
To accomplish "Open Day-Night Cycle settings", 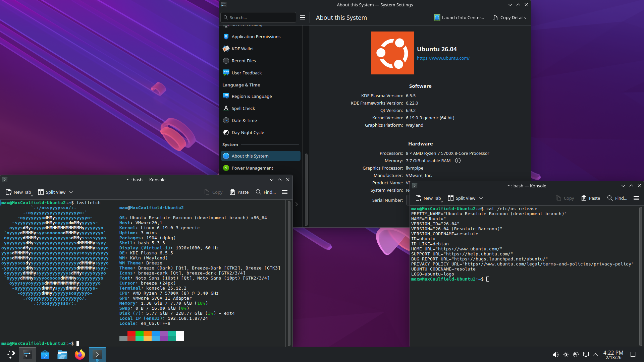I will (261, 132).
